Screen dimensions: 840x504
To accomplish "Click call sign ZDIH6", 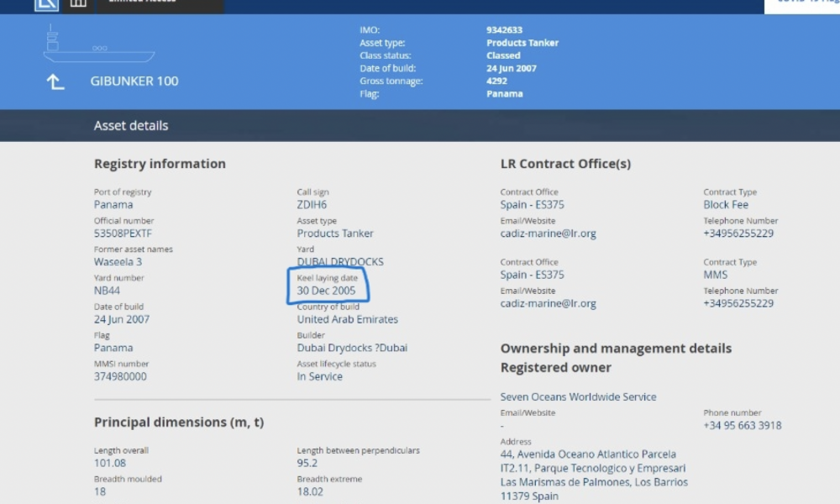I will 312,205.
